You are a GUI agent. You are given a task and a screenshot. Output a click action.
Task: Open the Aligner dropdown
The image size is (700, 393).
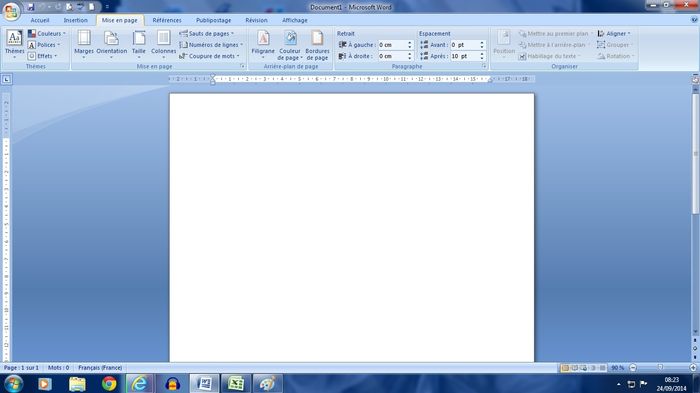614,33
